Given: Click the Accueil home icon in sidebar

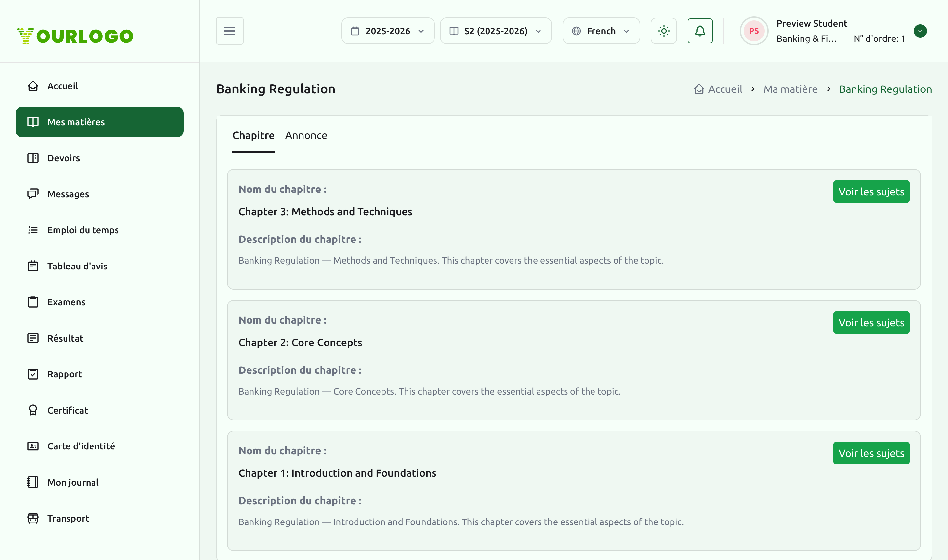Looking at the screenshot, I should pos(33,86).
